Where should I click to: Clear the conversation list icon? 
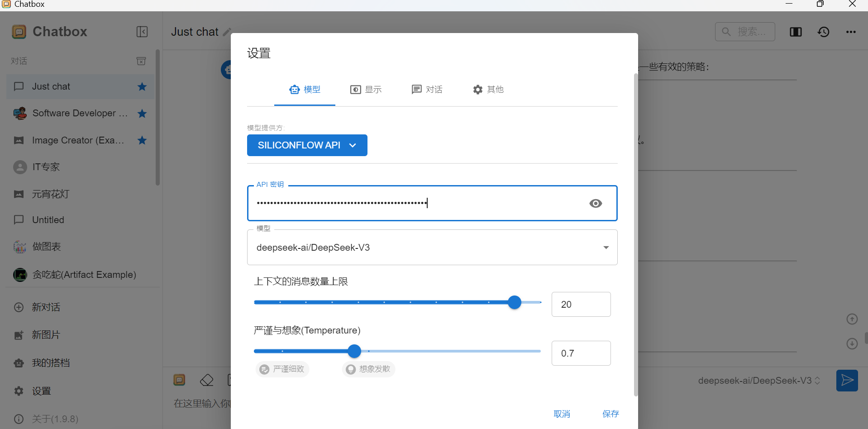(141, 61)
